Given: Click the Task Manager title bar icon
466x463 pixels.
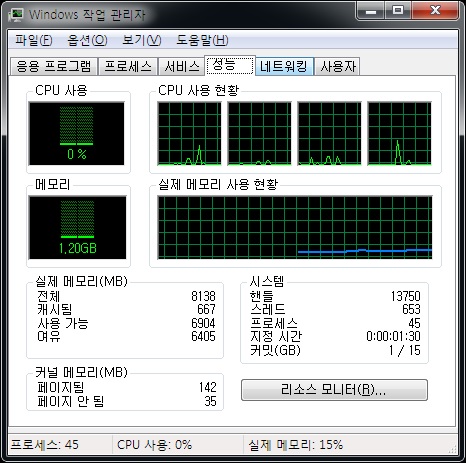Looking at the screenshot, I should pyautogui.click(x=16, y=14).
